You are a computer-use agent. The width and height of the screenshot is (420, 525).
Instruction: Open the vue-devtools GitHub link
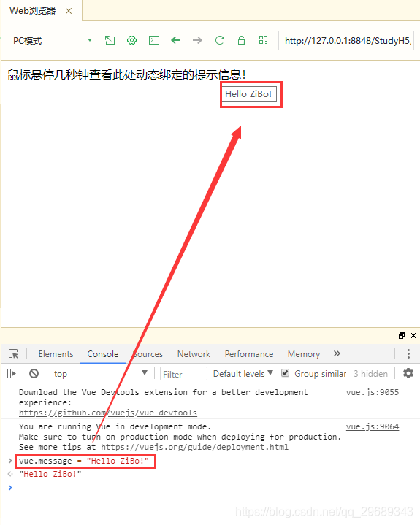click(108, 413)
